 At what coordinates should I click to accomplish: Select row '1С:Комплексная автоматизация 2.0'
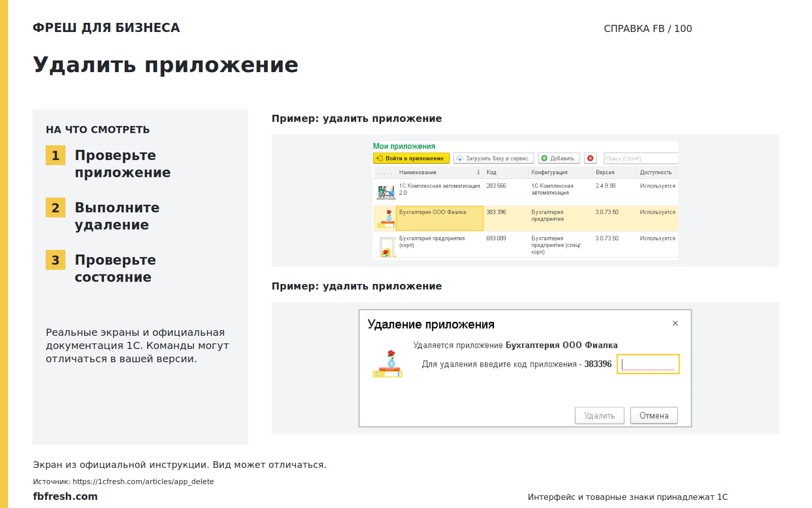pos(526,192)
